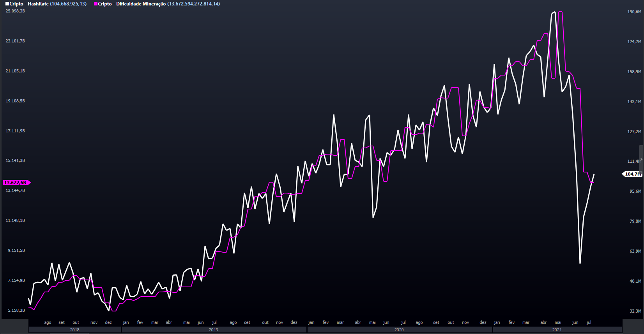Click right axis label 79,8M
The image size is (644, 334).
(x=635, y=221)
